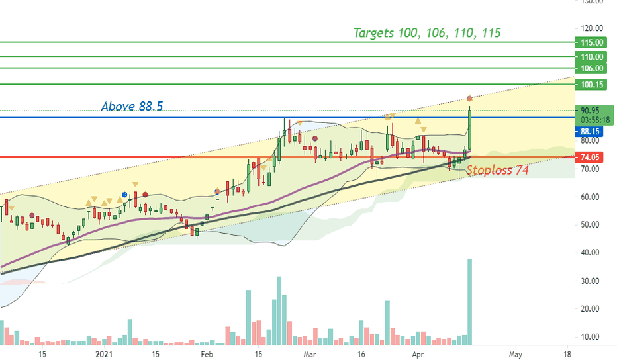Click the red dot marker near March
Viewport: 617px width, 364px height.
click(x=315, y=138)
